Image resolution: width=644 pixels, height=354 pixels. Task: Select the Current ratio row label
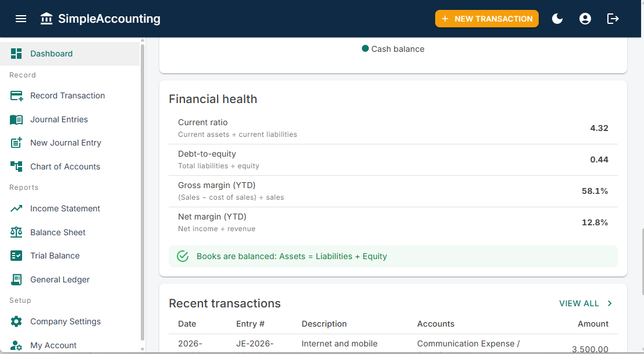(202, 122)
